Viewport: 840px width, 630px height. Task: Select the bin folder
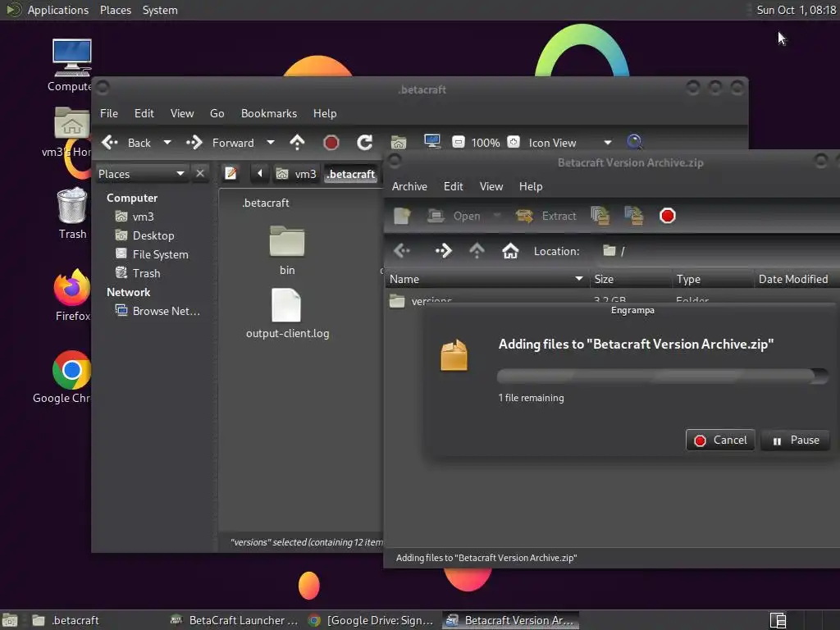coord(287,250)
